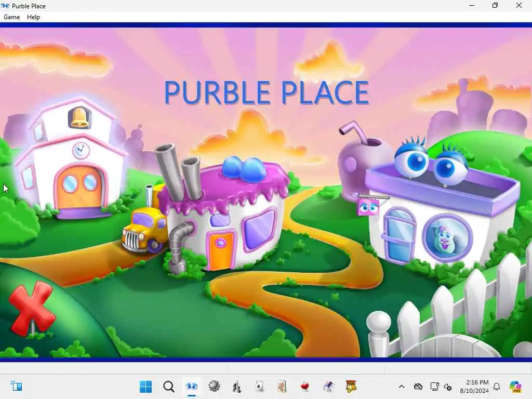The width and height of the screenshot is (532, 399).
Task: Open the network status tray icon
Action: point(435,387)
